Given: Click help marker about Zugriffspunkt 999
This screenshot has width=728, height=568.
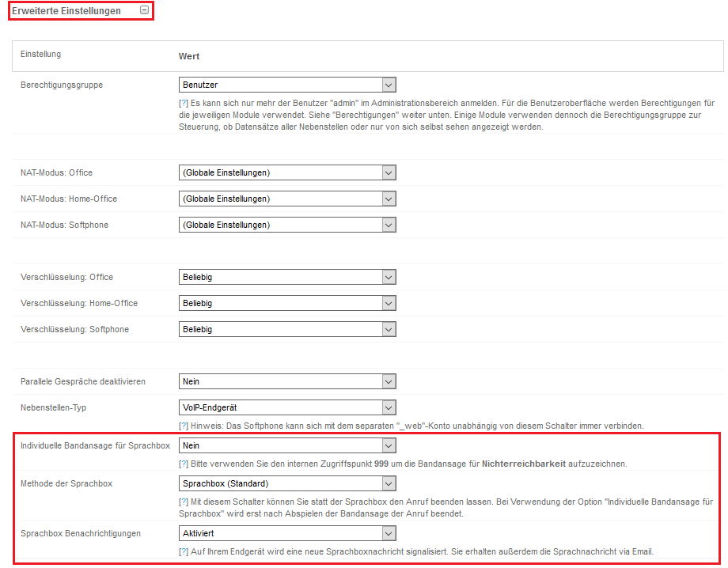Looking at the screenshot, I should click(184, 464).
